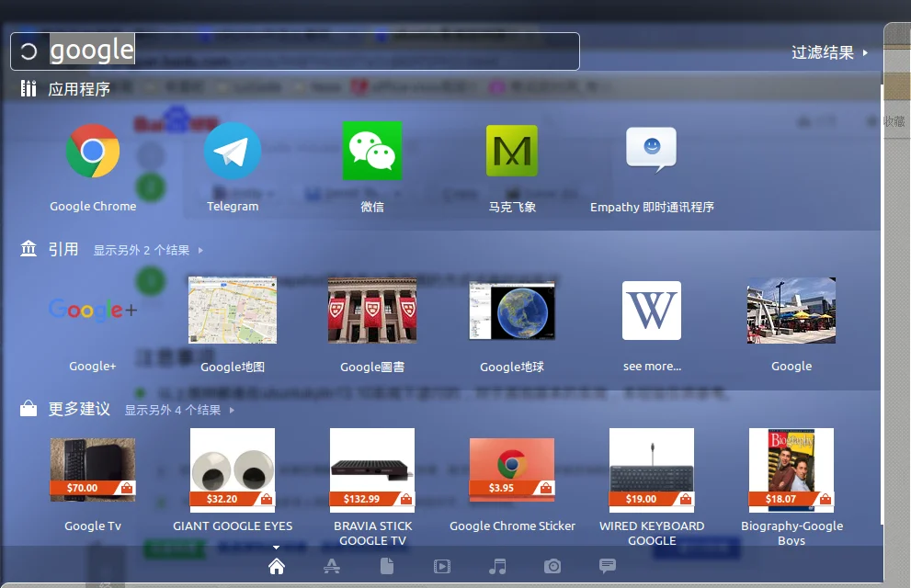This screenshot has height=588, width=911.
Task: Click the Google Chrome Sticker label text
Action: pyautogui.click(x=512, y=526)
